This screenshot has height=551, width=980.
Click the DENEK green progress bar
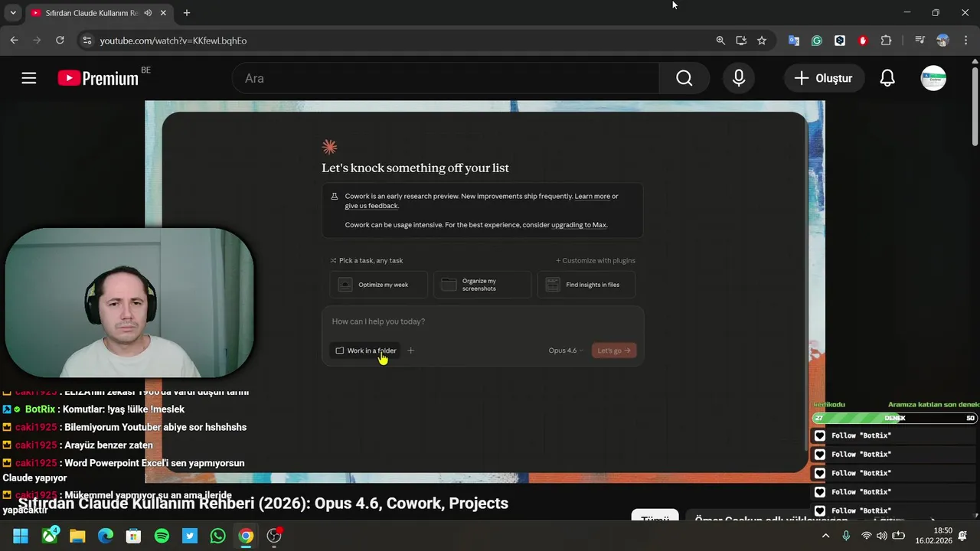894,418
